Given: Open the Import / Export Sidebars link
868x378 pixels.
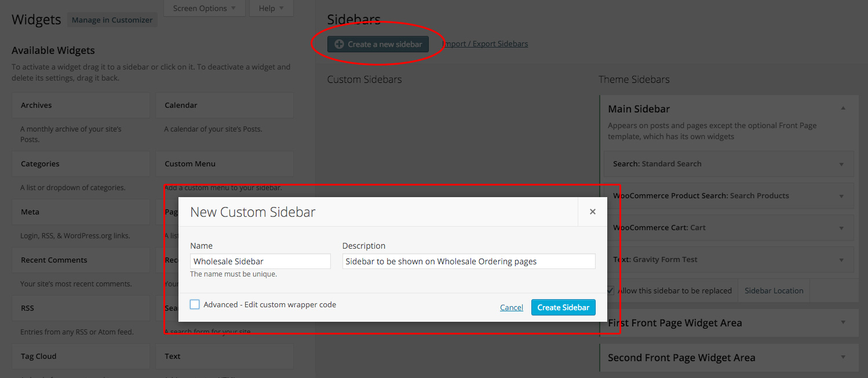Looking at the screenshot, I should [x=485, y=44].
